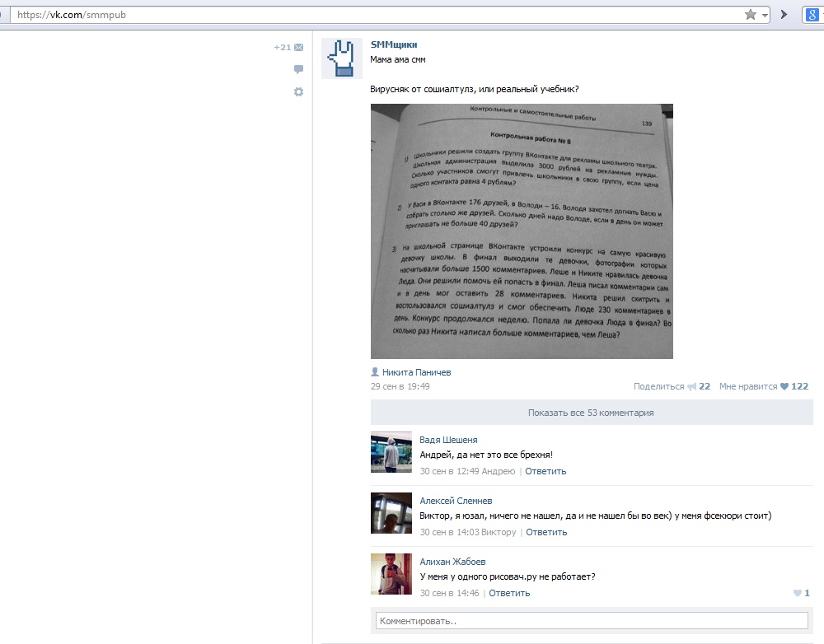Expand Показать все 53 комментария
Viewport: 824px width, 644px height.
point(592,413)
